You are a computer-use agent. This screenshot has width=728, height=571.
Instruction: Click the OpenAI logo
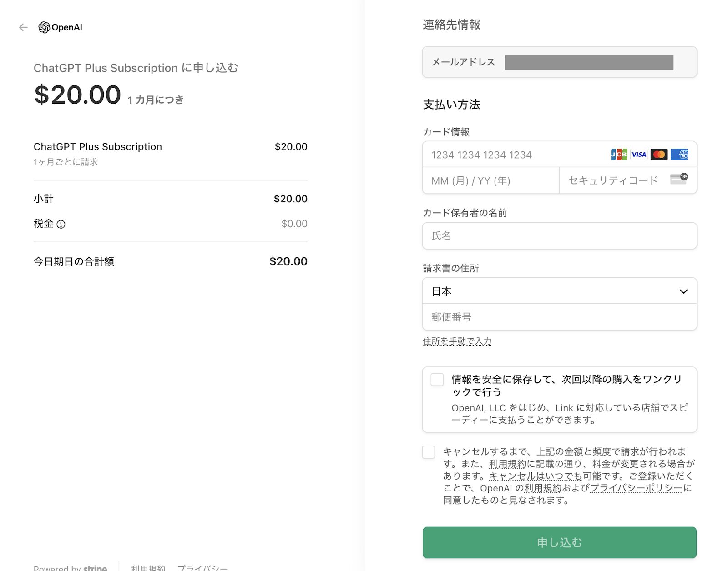coord(61,27)
